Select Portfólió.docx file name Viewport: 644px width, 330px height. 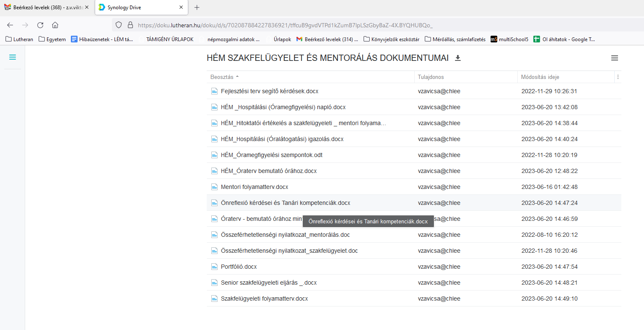[239, 267]
